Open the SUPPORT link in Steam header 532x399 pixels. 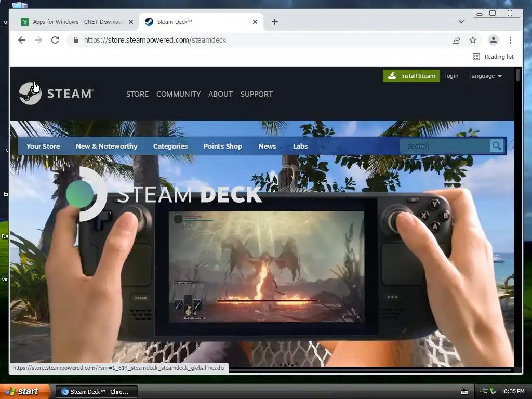coord(257,94)
